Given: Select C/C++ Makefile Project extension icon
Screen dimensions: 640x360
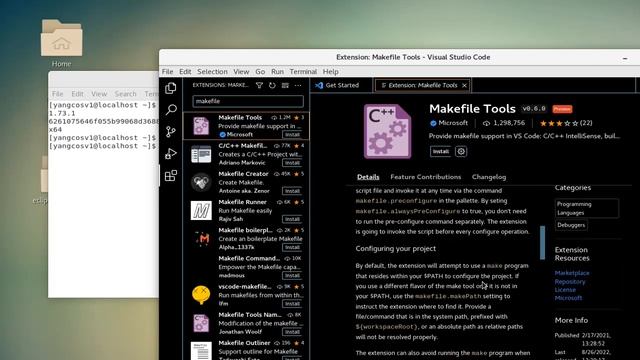Looking at the screenshot, I should [201, 154].
